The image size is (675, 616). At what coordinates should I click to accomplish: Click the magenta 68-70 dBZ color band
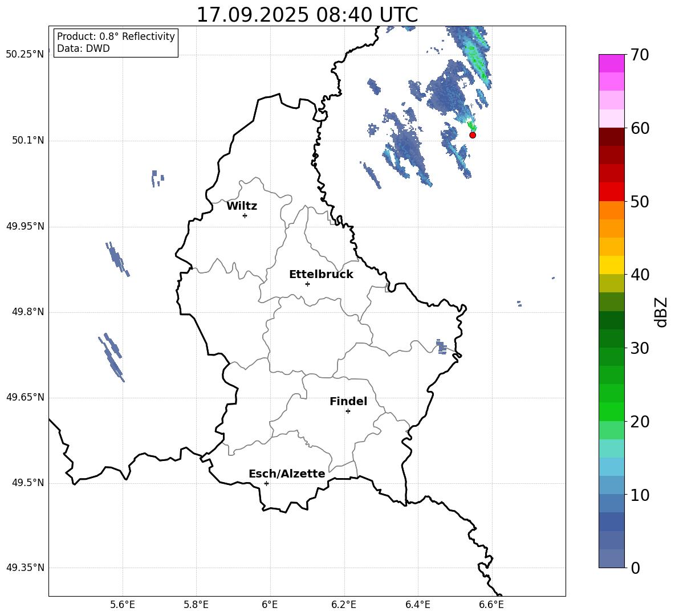pyautogui.click(x=612, y=63)
